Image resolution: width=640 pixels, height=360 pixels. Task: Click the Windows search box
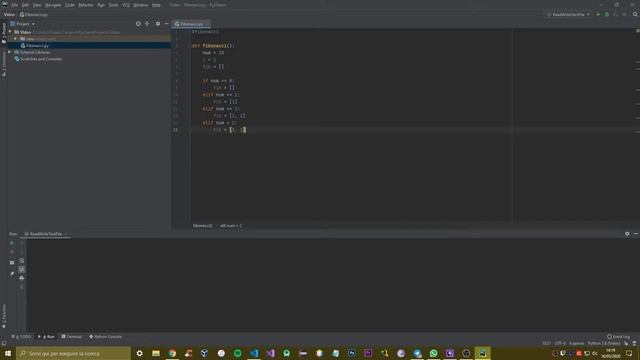coord(73,353)
